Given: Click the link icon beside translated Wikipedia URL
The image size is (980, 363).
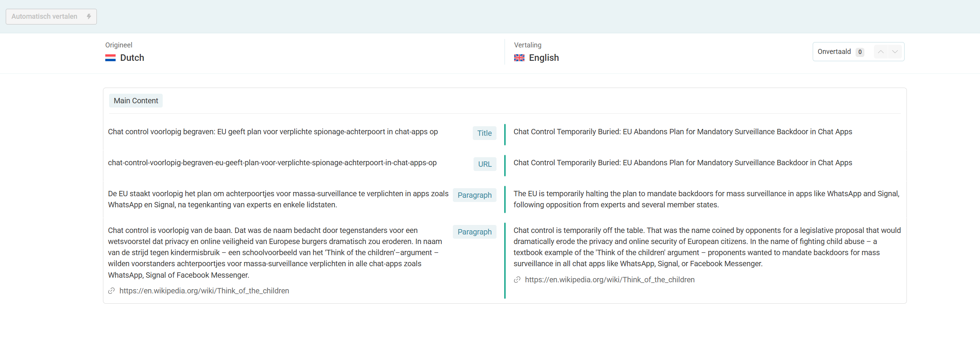Looking at the screenshot, I should click(517, 280).
